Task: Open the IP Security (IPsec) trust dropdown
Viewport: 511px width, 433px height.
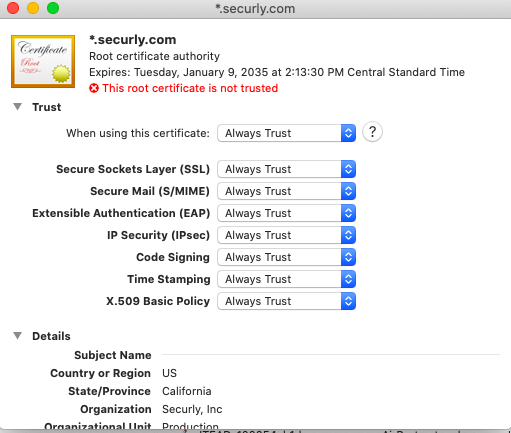Action: point(287,235)
